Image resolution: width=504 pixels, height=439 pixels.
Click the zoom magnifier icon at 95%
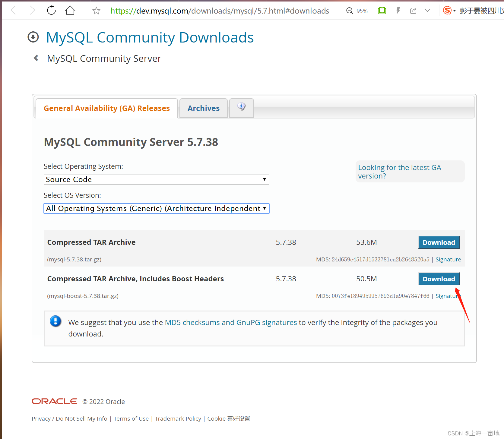click(350, 11)
